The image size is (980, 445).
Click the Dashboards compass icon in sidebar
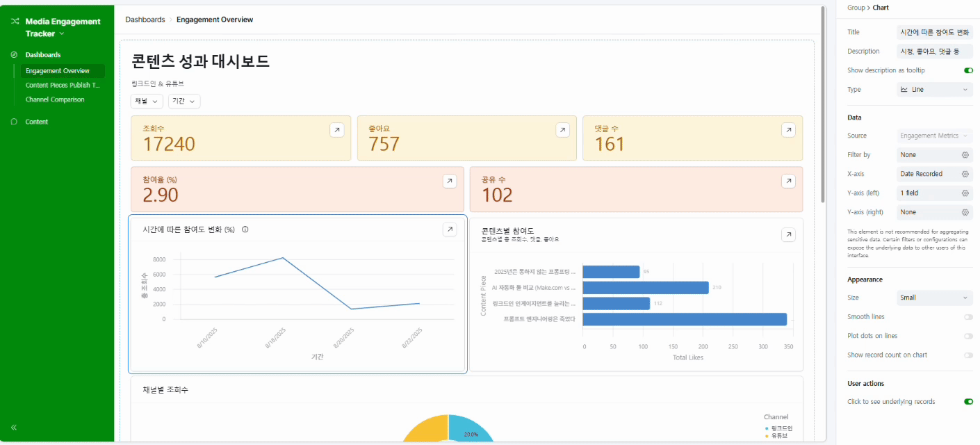15,54
